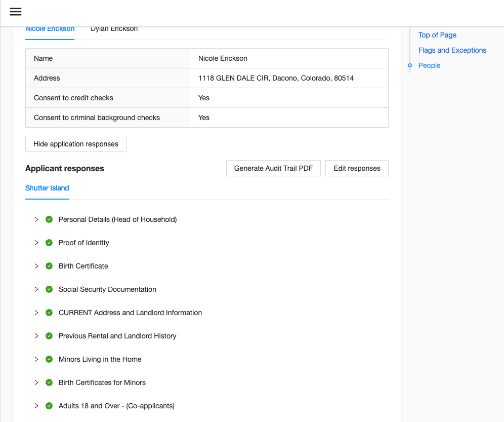Viewport: 504px width, 422px height.
Task: Go to People section link
Action: coord(429,65)
